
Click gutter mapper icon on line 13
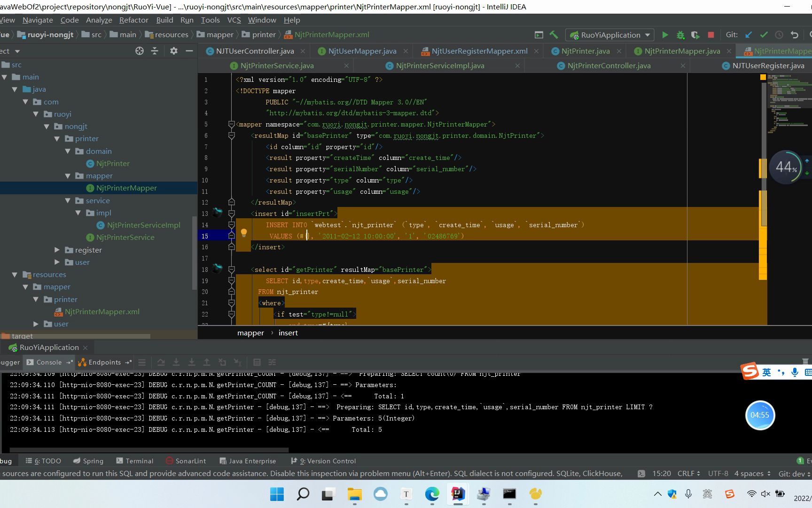(x=217, y=213)
